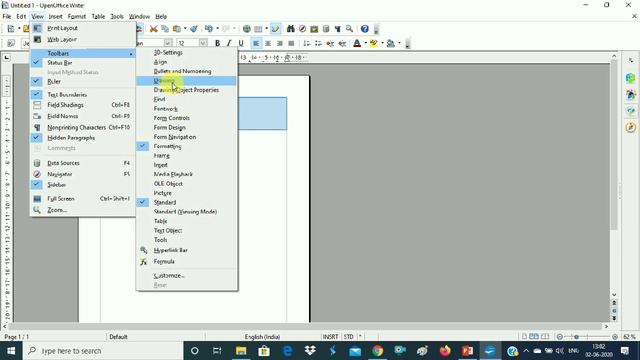Open the background color dropdown arrow

[x=399, y=43]
